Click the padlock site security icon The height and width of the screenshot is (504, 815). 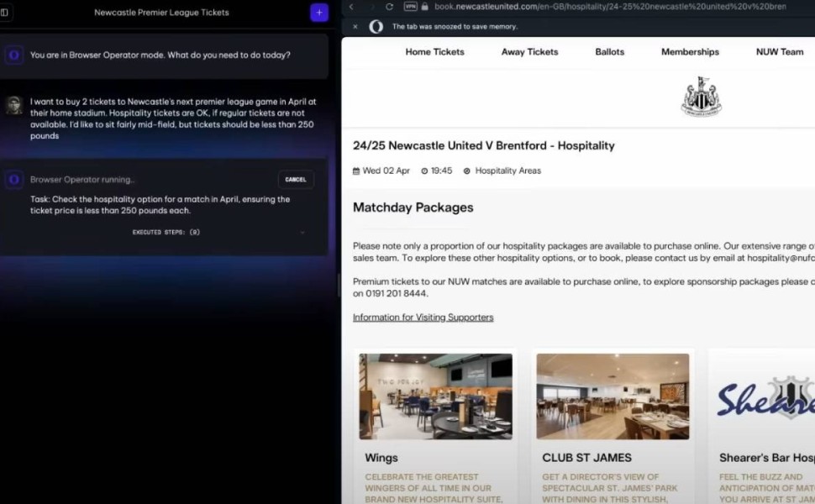pyautogui.click(x=424, y=7)
